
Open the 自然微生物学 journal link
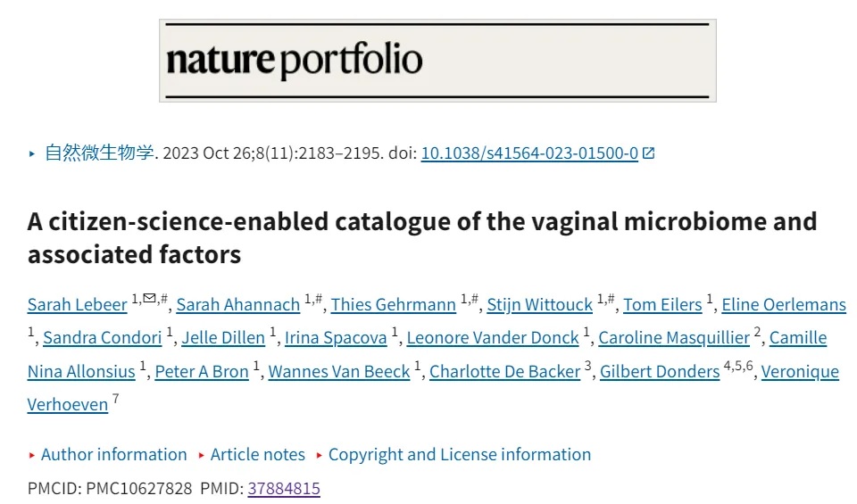pos(99,153)
